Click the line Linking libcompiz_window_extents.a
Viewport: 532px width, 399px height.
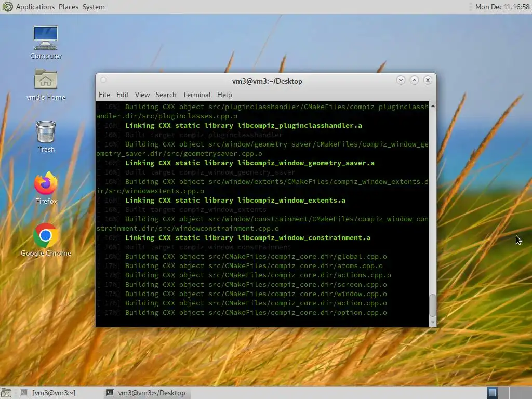point(221,200)
